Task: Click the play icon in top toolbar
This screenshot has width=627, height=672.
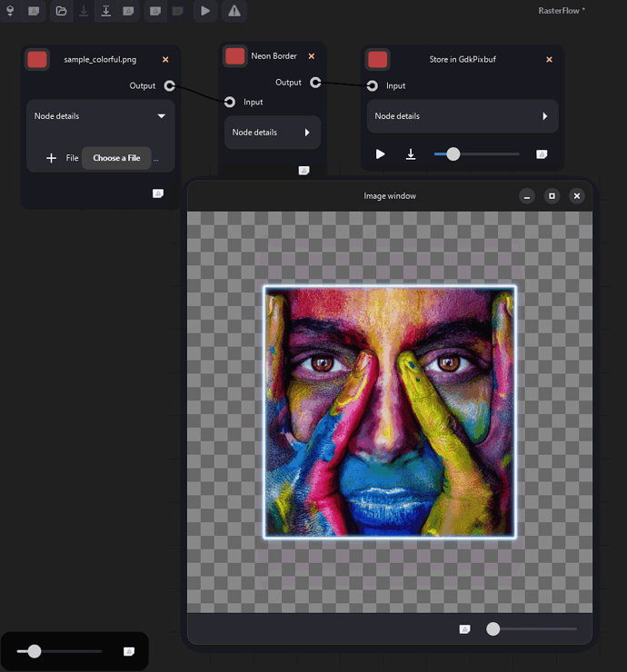Action: [205, 11]
